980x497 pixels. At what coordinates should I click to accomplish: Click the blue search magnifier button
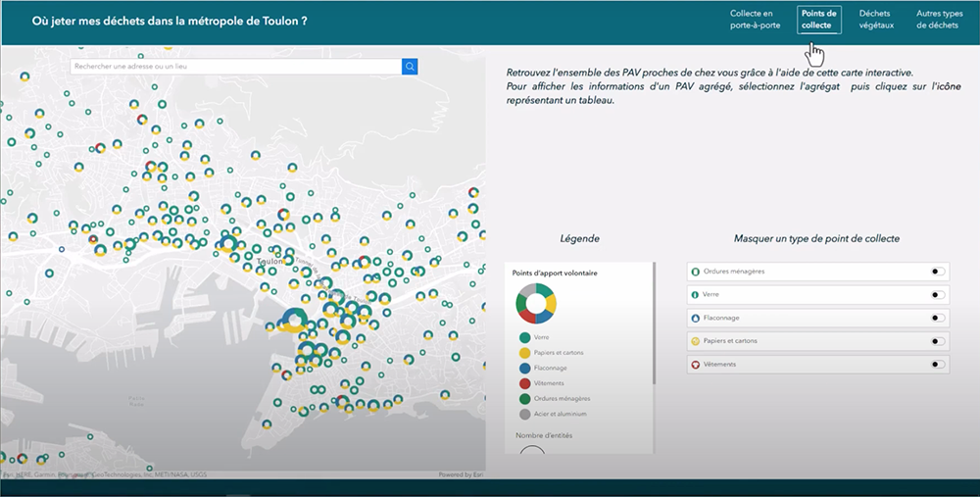[410, 66]
